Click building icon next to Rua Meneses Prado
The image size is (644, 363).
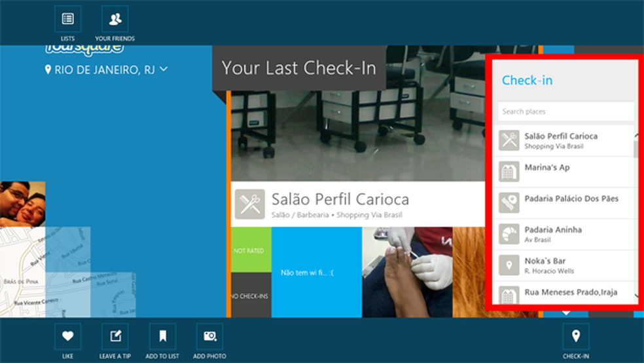(509, 295)
